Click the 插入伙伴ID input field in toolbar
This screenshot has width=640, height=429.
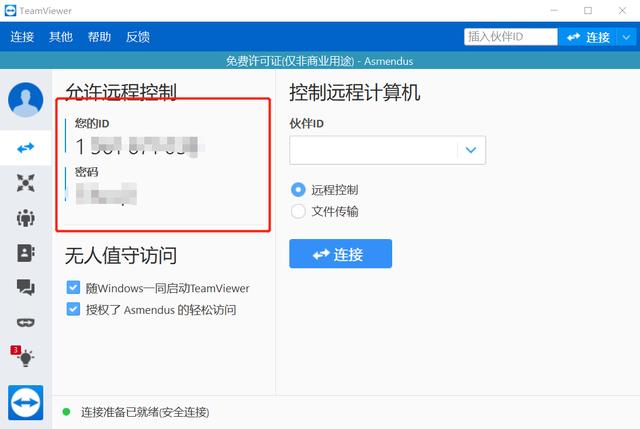[511, 37]
